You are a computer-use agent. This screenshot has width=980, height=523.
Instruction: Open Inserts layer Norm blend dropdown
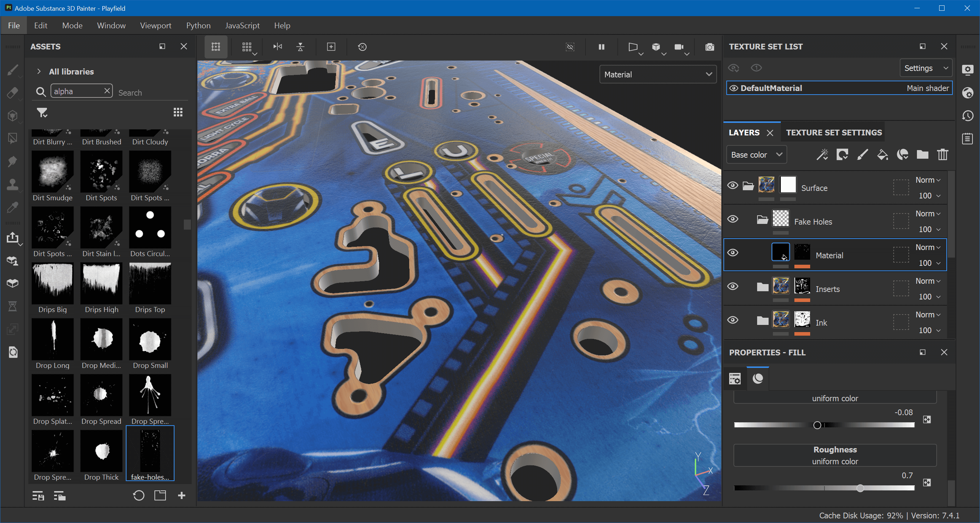(927, 281)
